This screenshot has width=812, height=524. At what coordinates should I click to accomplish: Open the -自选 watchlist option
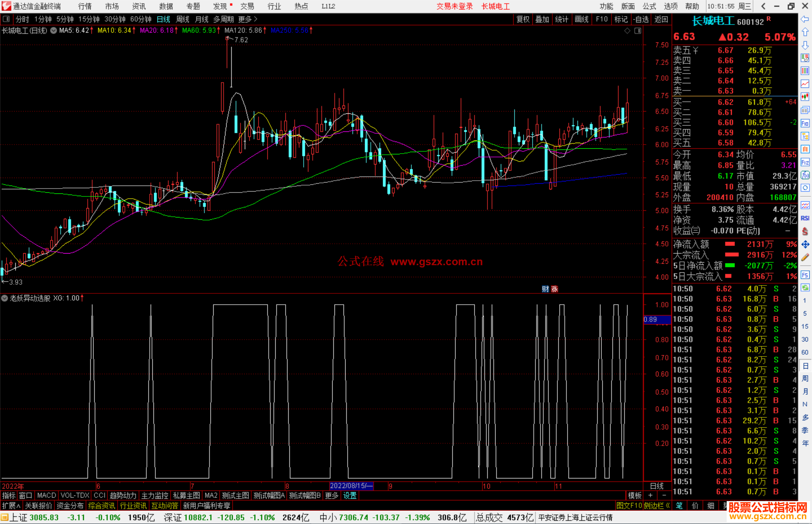click(x=641, y=19)
